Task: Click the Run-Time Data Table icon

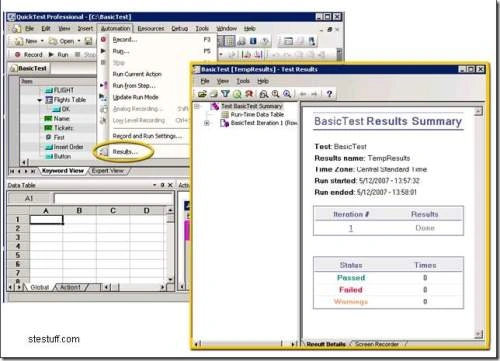Action: pyautogui.click(x=225, y=114)
